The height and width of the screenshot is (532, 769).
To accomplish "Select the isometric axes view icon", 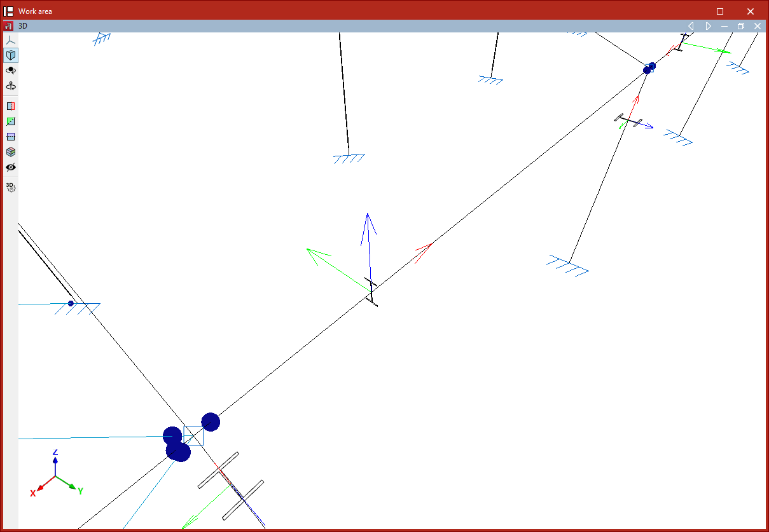I will (10, 40).
